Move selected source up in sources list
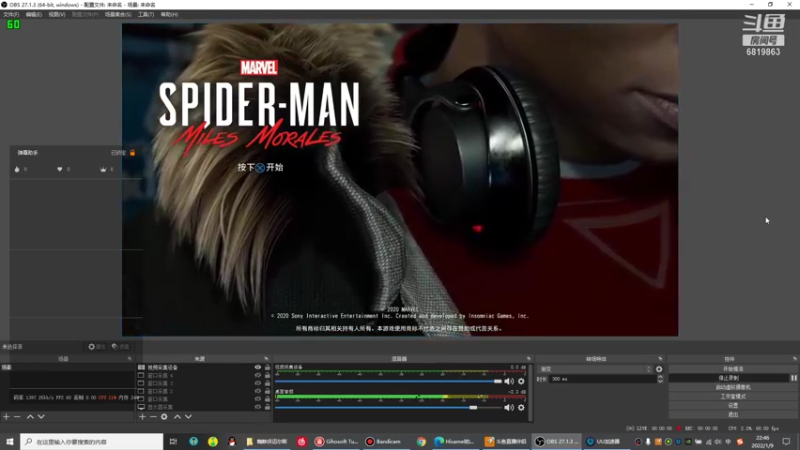 [x=177, y=417]
